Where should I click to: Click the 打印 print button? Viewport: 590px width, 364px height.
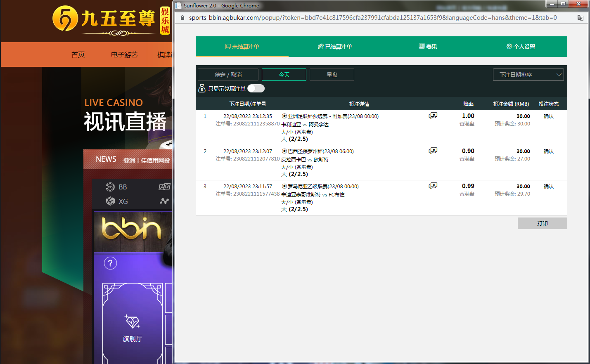[x=542, y=223]
